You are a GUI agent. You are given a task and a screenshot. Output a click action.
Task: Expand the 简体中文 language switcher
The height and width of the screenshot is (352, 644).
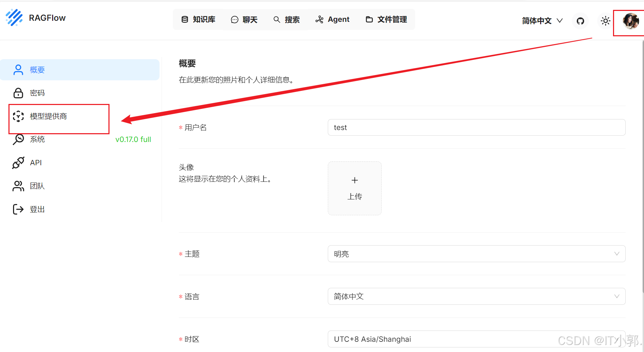[x=541, y=21]
